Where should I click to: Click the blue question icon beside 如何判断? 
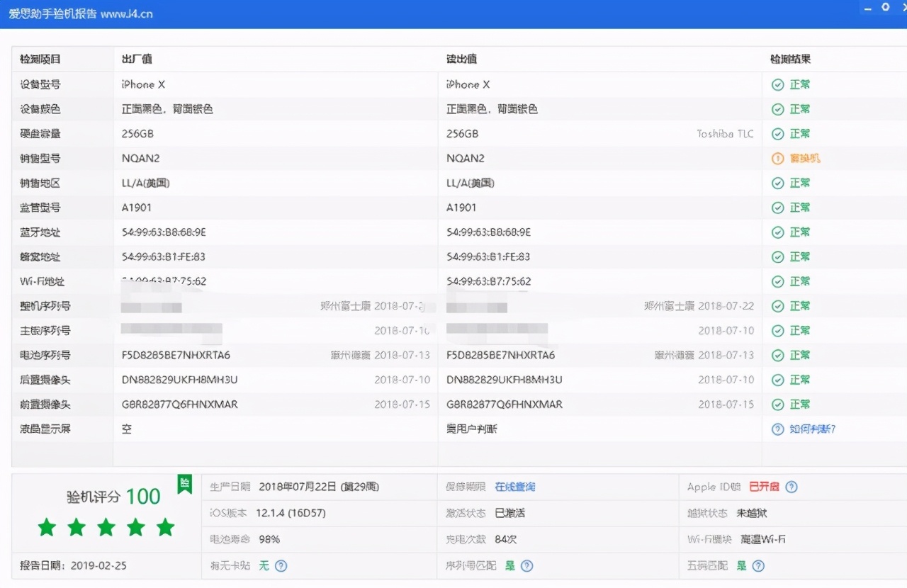(x=777, y=429)
